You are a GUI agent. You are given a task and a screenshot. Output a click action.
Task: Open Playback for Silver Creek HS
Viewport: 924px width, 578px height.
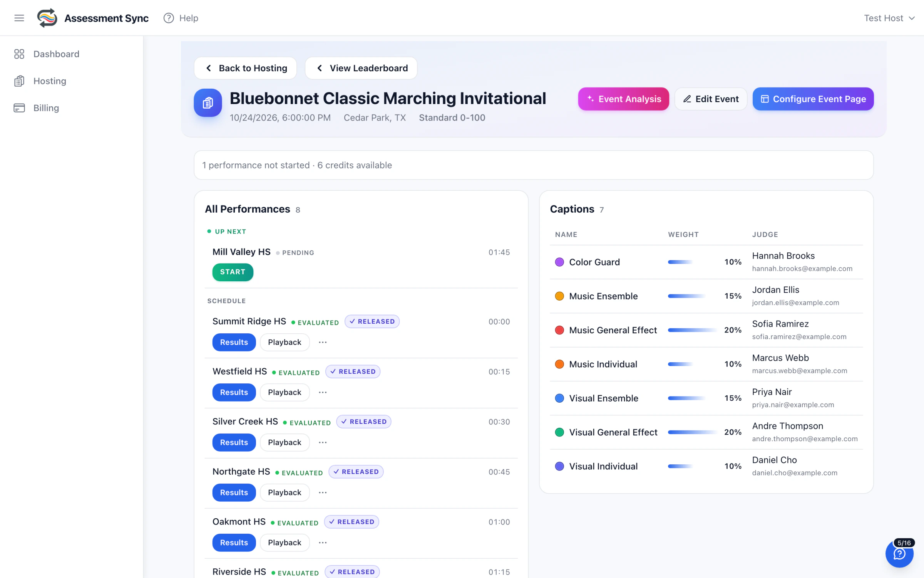coord(285,442)
